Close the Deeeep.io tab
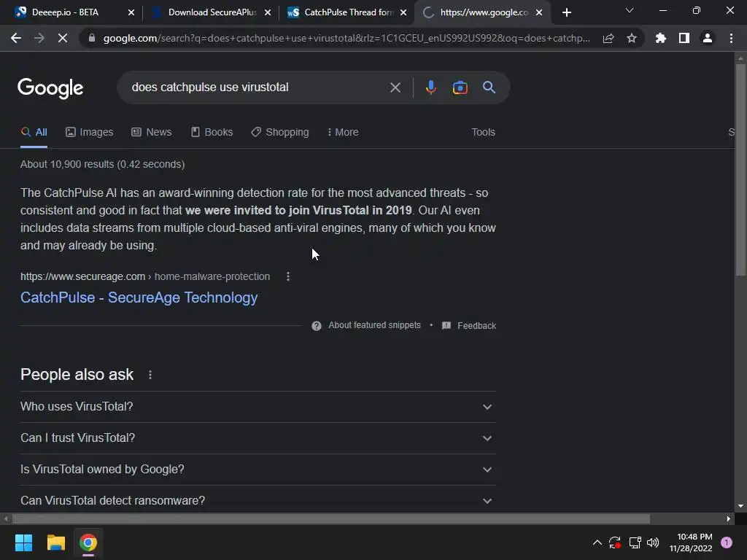This screenshot has height=560, width=747. point(131,12)
